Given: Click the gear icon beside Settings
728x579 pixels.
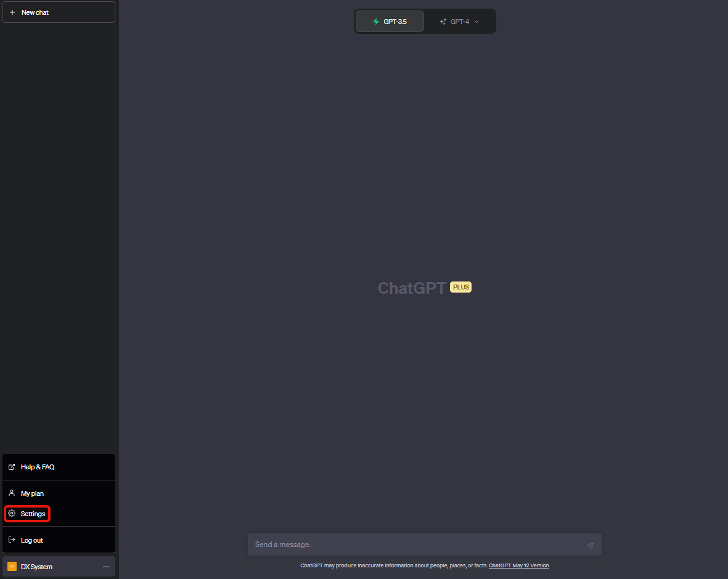Looking at the screenshot, I should pos(12,514).
